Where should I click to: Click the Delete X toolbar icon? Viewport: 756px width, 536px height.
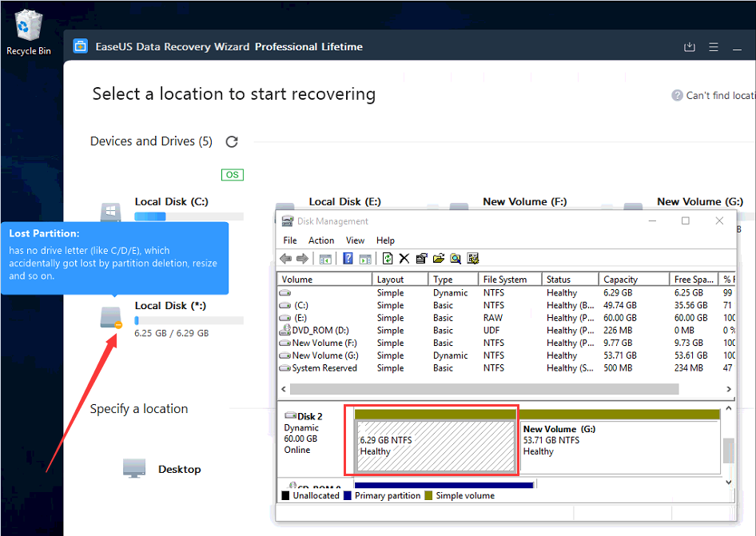click(404, 259)
